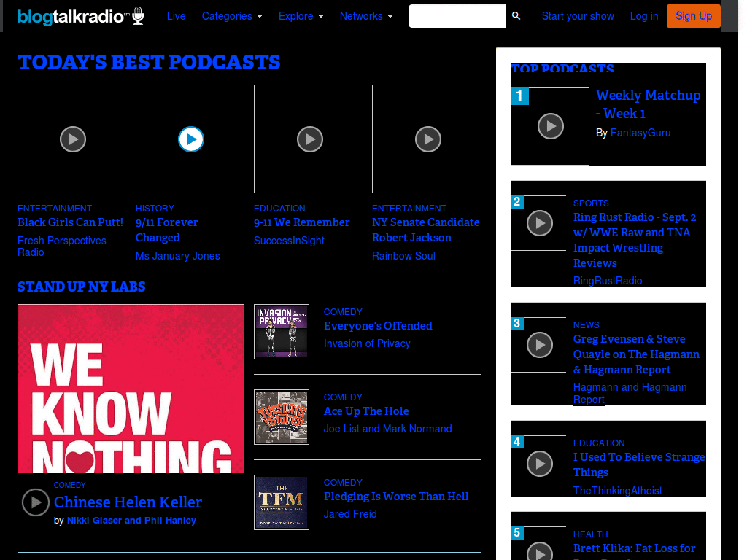The image size is (747, 560).
Task: Open 9/11 Forever Changed title link
Action: 167,230
